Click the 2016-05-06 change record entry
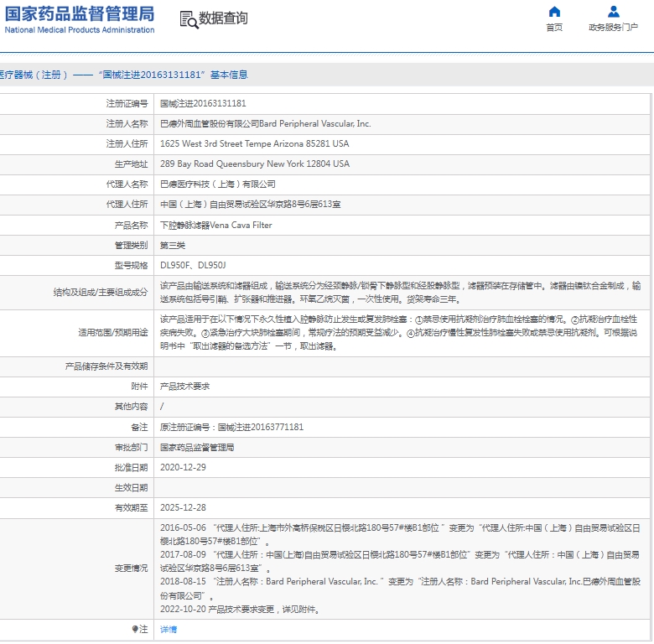Image resolution: width=654 pixels, height=644 pixels. coord(401,535)
